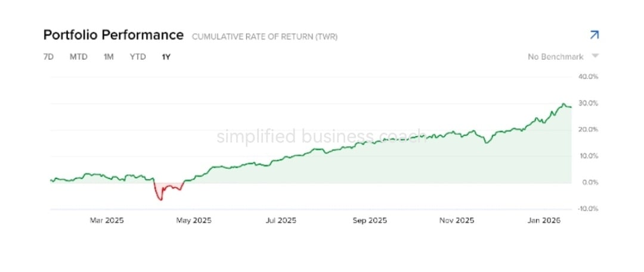Click the May 2025 axis label

194,221
